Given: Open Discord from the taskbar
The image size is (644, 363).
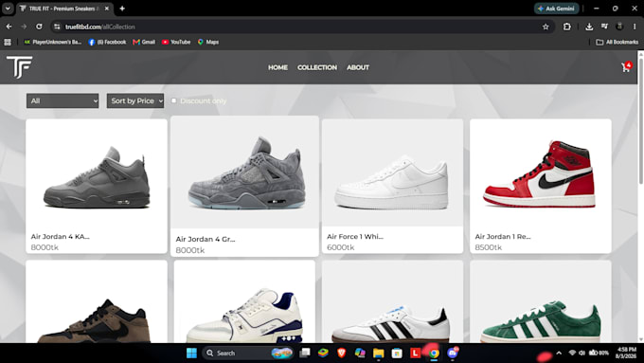Looking at the screenshot, I should [x=453, y=353].
